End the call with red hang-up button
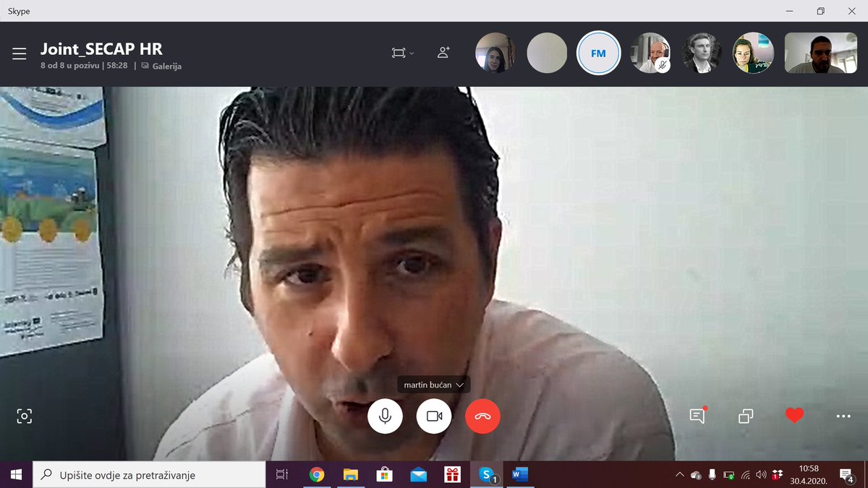This screenshot has height=488, width=868. 482,416
